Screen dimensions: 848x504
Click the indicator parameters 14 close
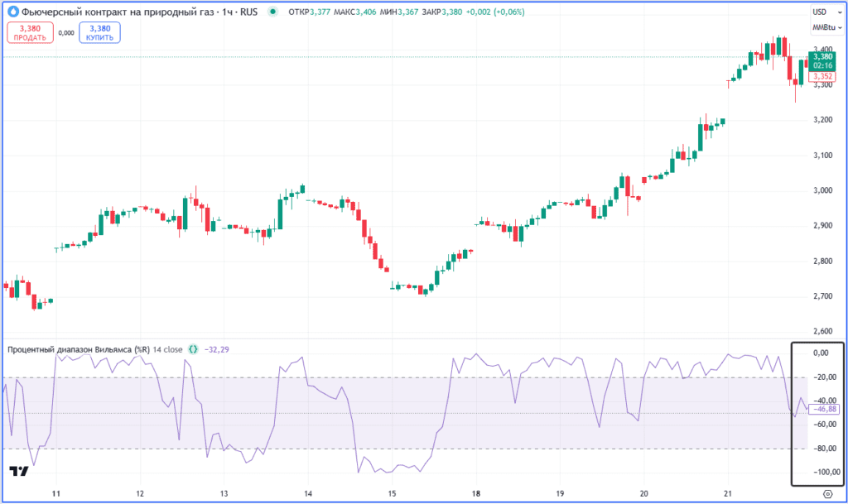[x=167, y=349]
